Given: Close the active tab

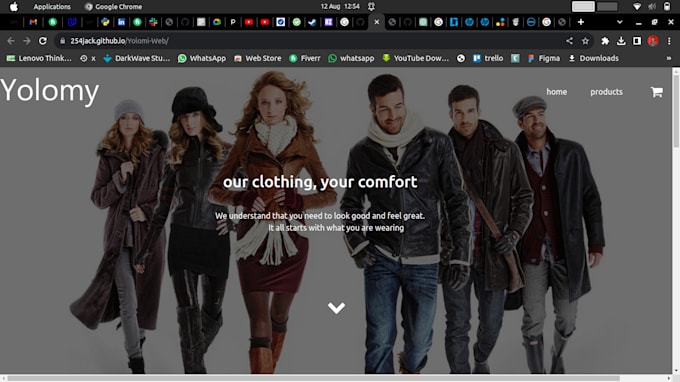Looking at the screenshot, I should point(376,22).
